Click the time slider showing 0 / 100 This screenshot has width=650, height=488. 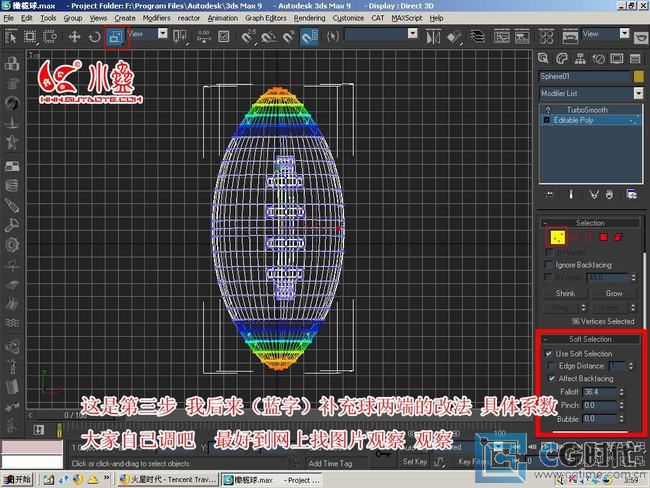click(x=75, y=415)
